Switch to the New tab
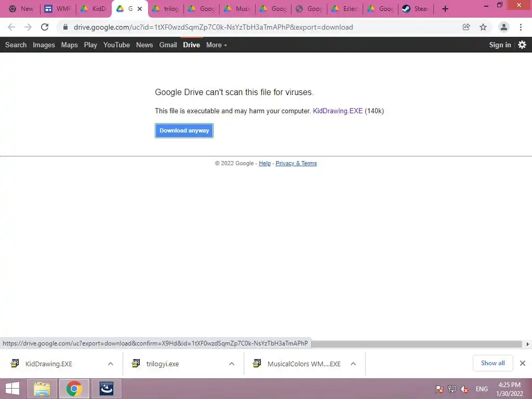This screenshot has height=399, width=532. [x=21, y=9]
